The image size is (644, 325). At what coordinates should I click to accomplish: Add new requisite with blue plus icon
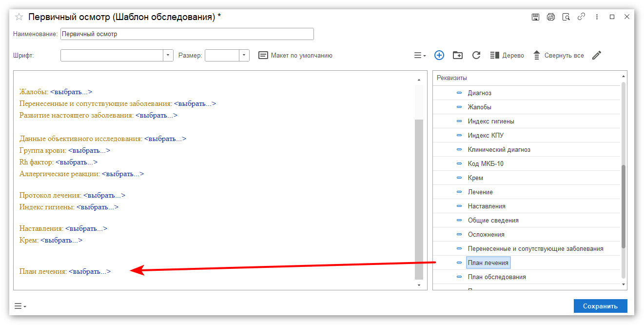tap(439, 55)
